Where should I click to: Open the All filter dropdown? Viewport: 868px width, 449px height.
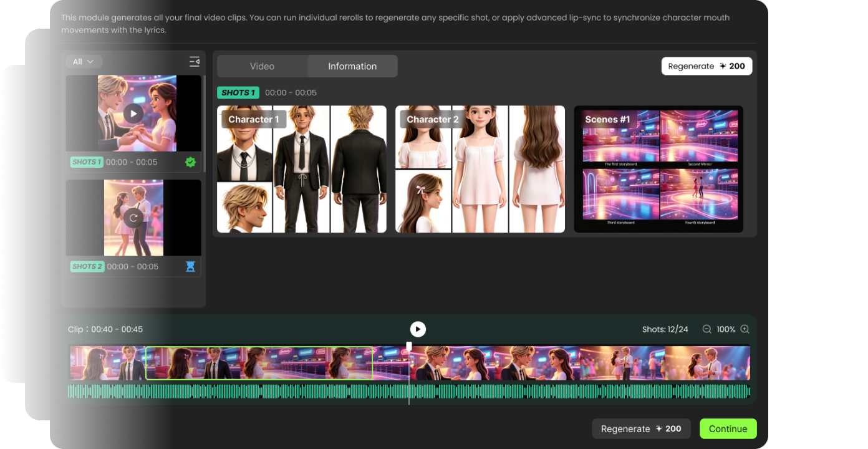pyautogui.click(x=84, y=62)
